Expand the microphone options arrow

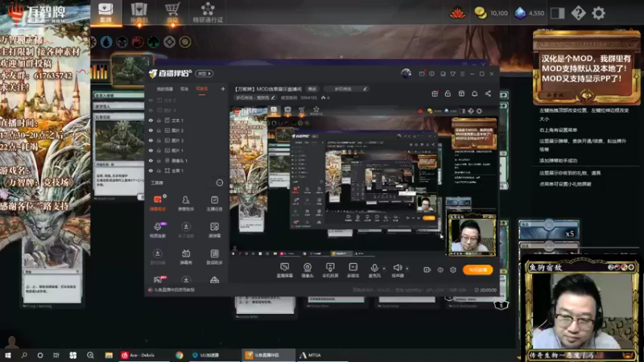point(384,269)
